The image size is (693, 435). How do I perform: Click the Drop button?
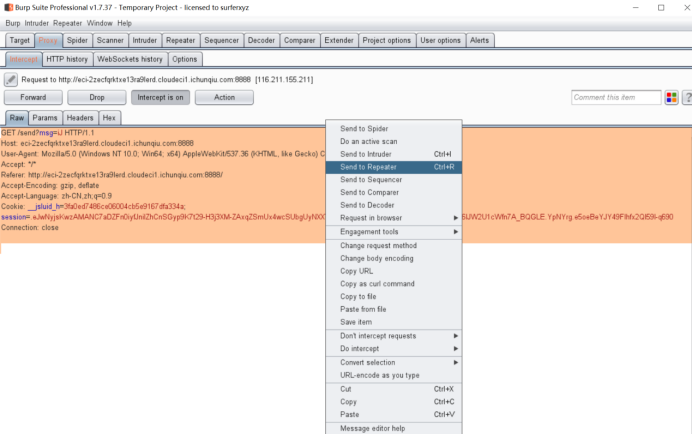(97, 97)
